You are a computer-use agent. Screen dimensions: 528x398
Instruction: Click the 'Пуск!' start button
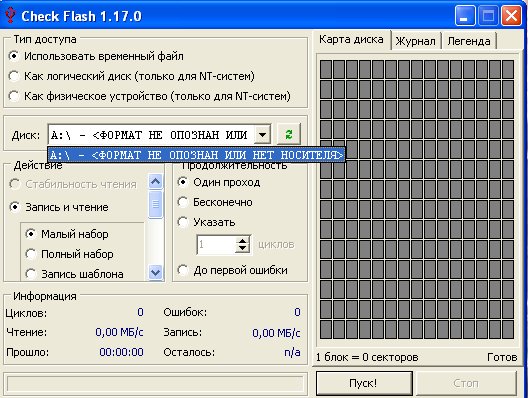pos(364,383)
